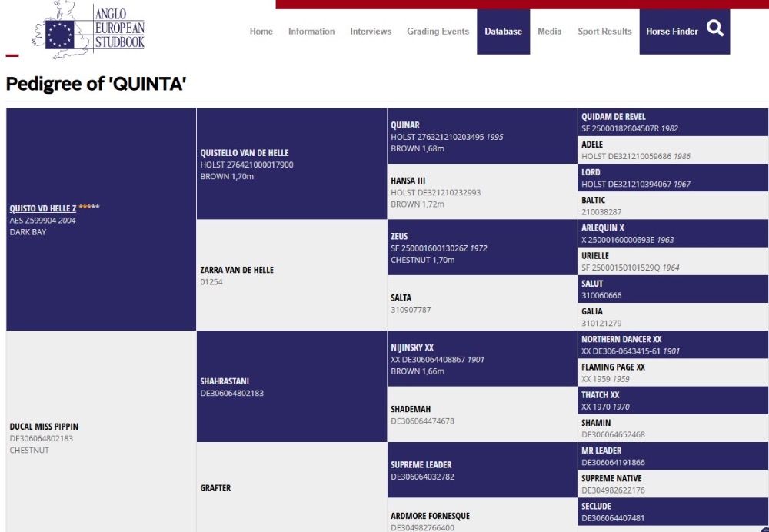Select the SUPREME LEADER cell

[x=482, y=470]
